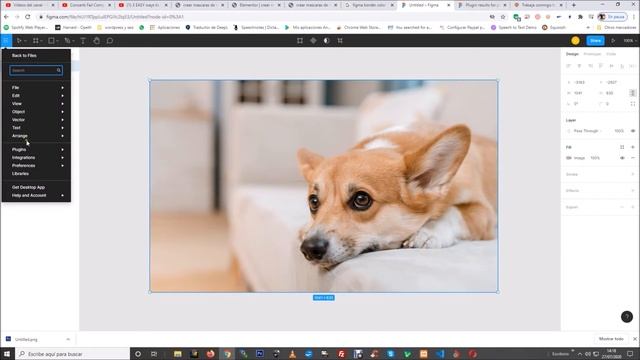Image resolution: width=640 pixels, height=360 pixels.
Task: Select the Move tool arrow
Action: (x=18, y=40)
